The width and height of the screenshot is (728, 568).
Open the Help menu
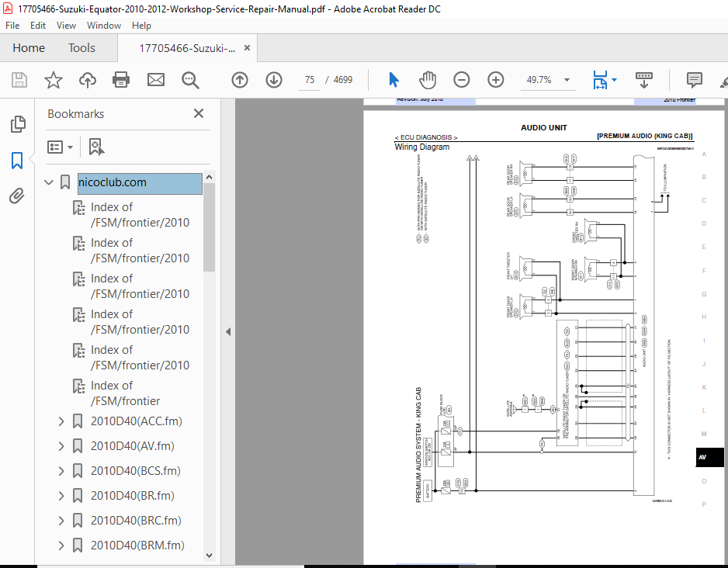click(x=141, y=26)
